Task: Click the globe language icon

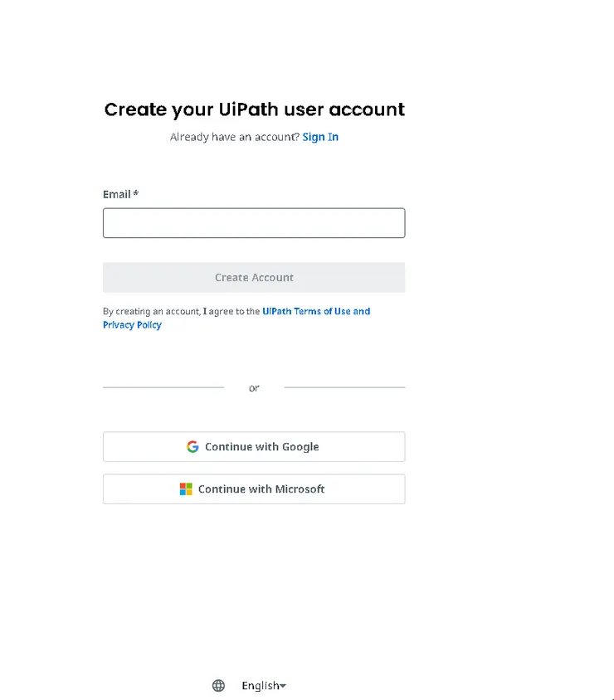Action: pyautogui.click(x=218, y=685)
